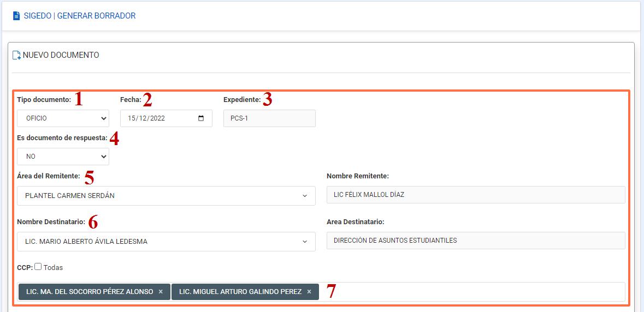Open the Tipo documento dropdown showing OFICIO
This screenshot has width=644, height=312.
[x=63, y=118]
